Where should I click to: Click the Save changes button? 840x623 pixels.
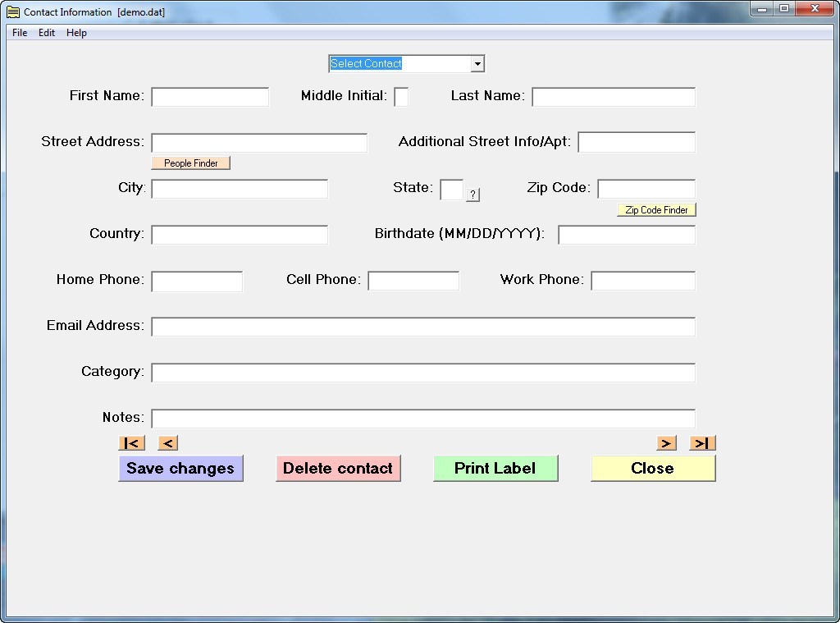click(180, 468)
